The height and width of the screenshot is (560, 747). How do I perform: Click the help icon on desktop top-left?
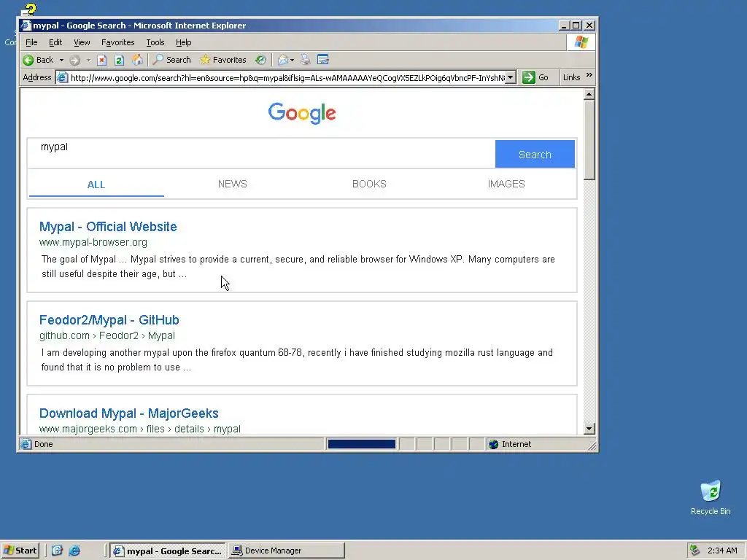point(28,9)
